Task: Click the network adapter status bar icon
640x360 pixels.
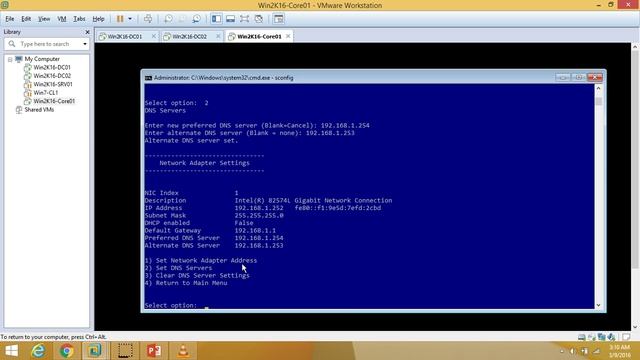Action: pyautogui.click(x=591, y=337)
